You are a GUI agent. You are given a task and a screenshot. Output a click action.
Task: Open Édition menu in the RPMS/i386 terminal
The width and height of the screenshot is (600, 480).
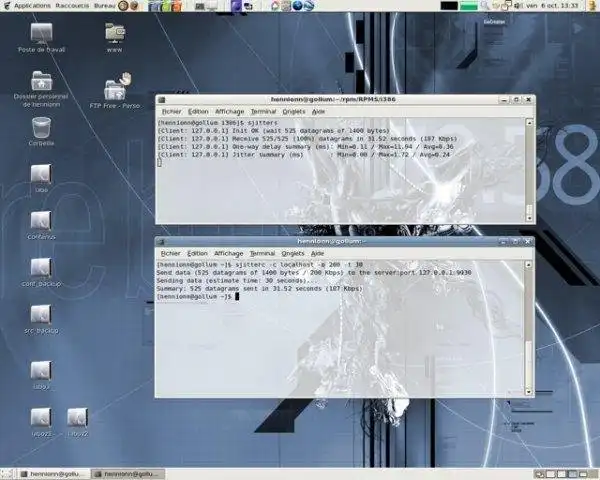198,111
